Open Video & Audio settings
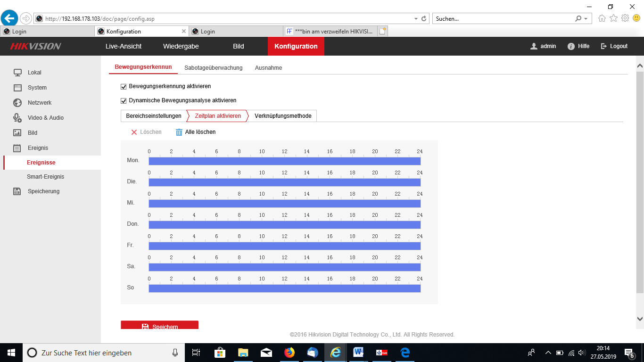The height and width of the screenshot is (362, 644). pos(45,118)
